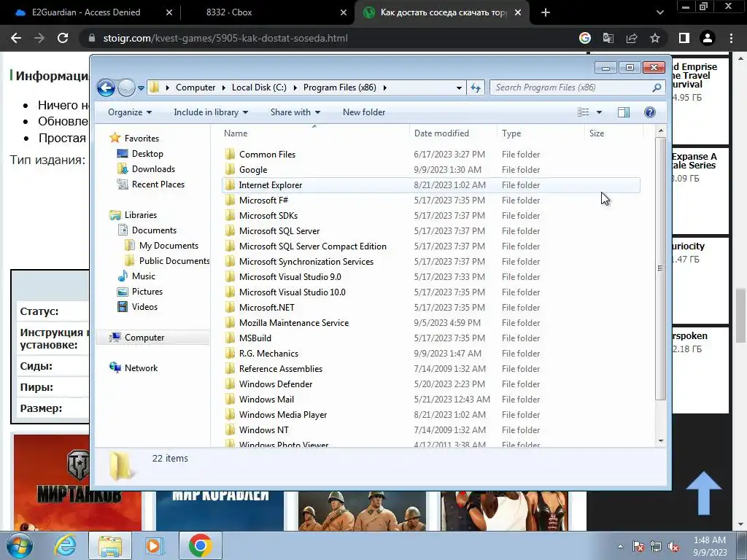This screenshot has height=560, width=747.
Task: Create a New folder from the toolbar
Action: click(x=364, y=112)
